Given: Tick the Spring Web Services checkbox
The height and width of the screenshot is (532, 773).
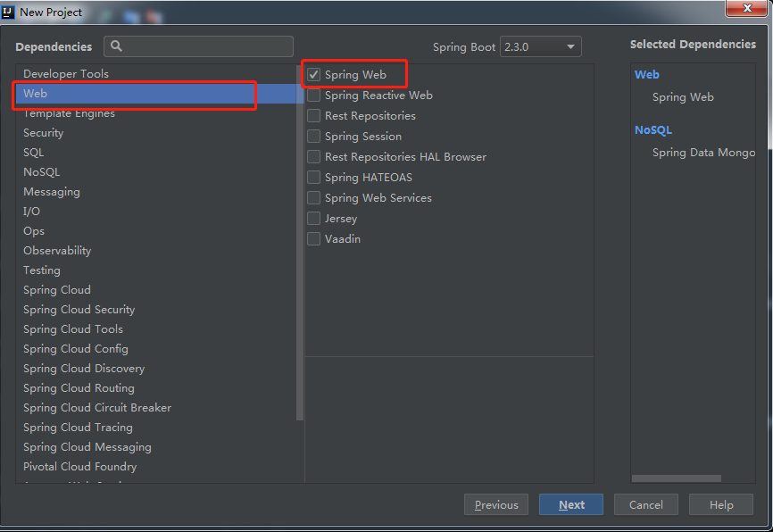Looking at the screenshot, I should 314,197.
